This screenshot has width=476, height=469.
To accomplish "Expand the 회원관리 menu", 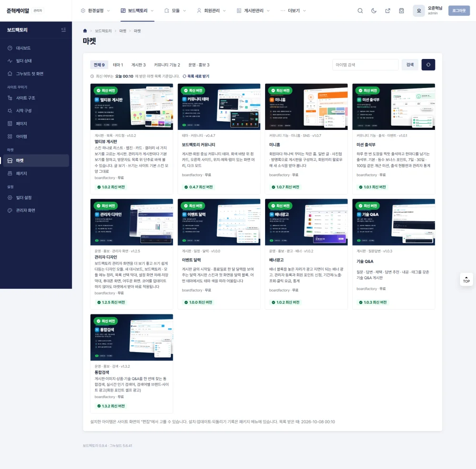I will coord(211,10).
